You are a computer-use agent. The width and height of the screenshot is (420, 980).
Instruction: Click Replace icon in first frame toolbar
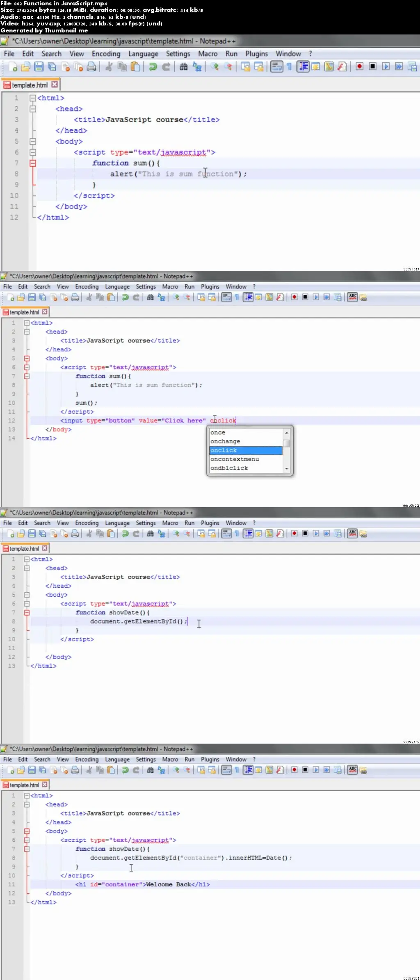pos(197,67)
